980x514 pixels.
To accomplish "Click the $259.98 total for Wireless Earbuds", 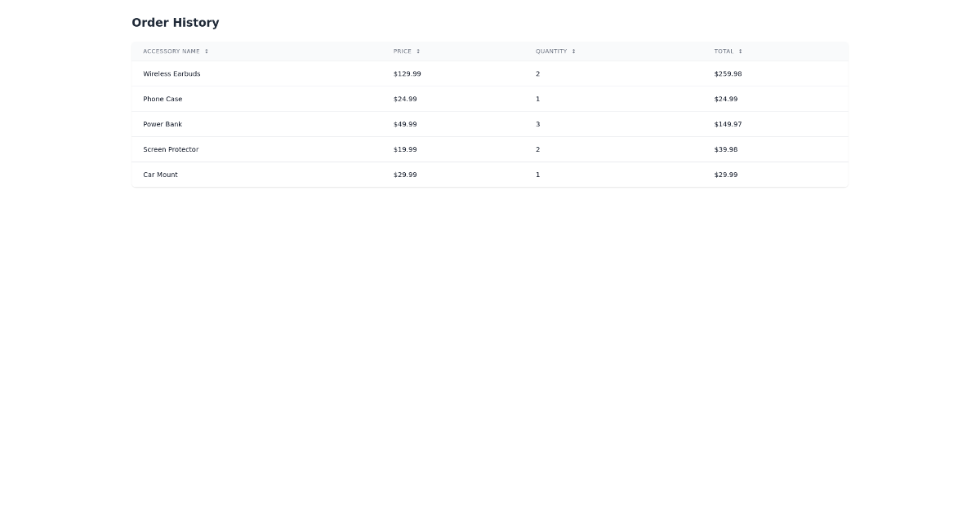I will pyautogui.click(x=727, y=73).
